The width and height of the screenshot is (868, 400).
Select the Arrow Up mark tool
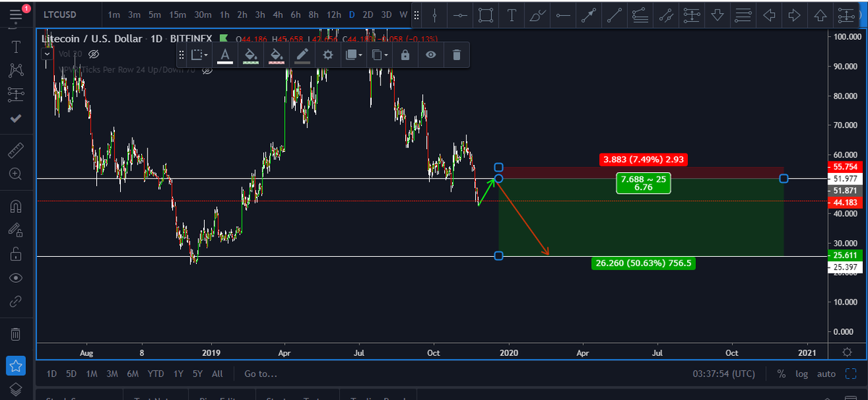coord(820,14)
